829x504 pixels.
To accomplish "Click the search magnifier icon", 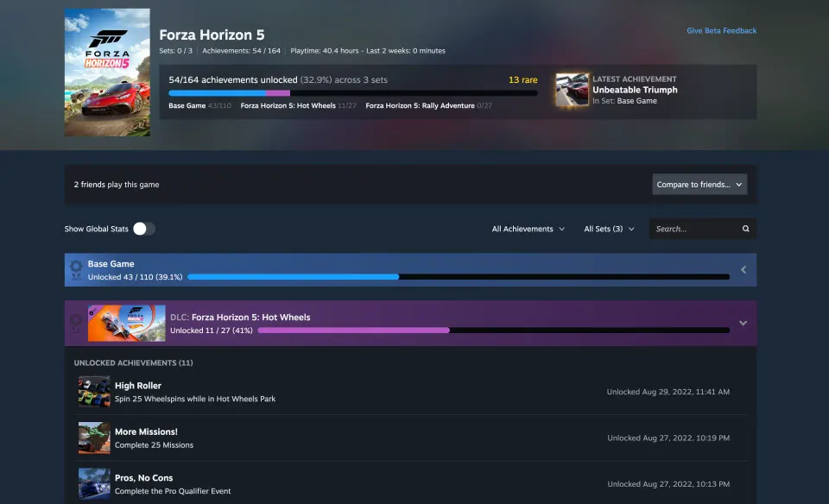I will (x=745, y=229).
